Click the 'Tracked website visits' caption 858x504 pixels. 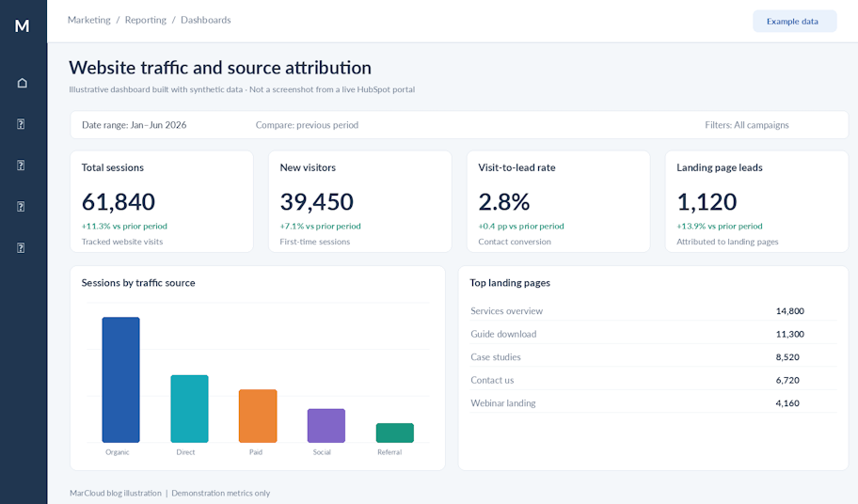tap(122, 242)
